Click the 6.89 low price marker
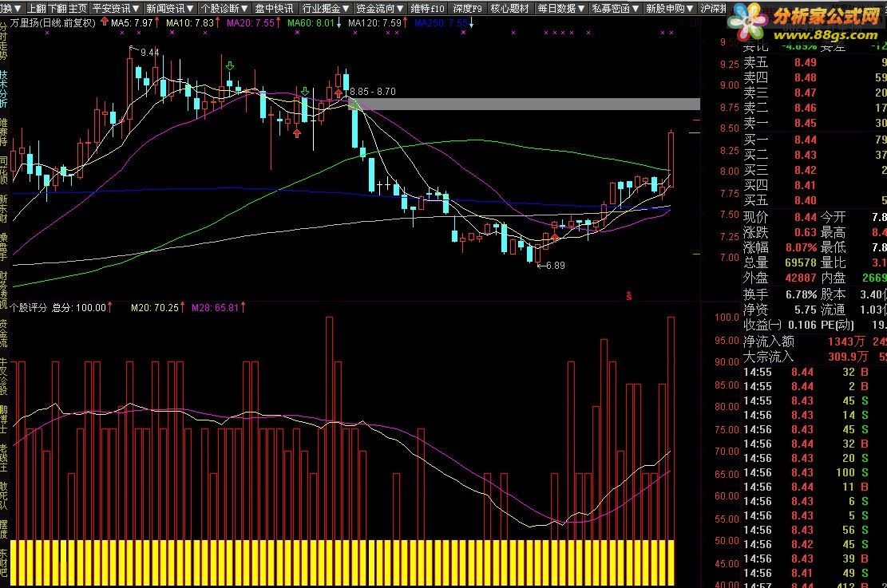Screen dimensions: 887x588 (x=555, y=265)
